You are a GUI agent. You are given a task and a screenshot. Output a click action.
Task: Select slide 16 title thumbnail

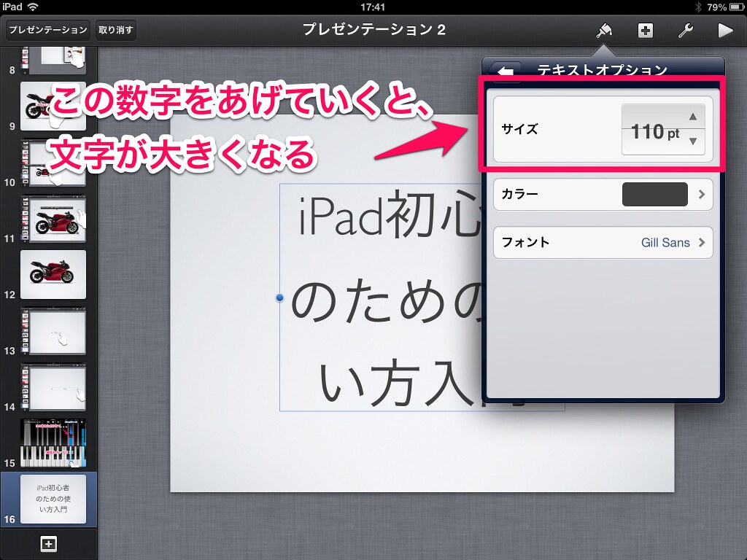point(53,499)
